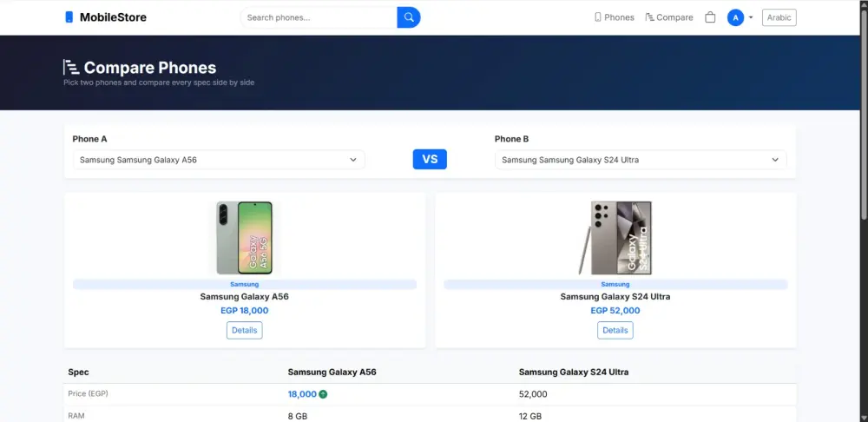The height and width of the screenshot is (422, 868).
Task: Focus the Search phones input field
Action: tap(319, 17)
